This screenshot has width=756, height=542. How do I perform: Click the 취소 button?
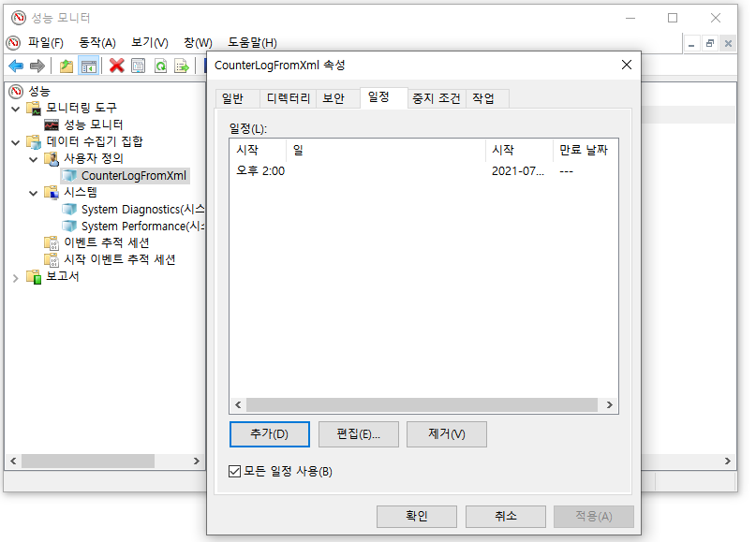click(x=506, y=517)
